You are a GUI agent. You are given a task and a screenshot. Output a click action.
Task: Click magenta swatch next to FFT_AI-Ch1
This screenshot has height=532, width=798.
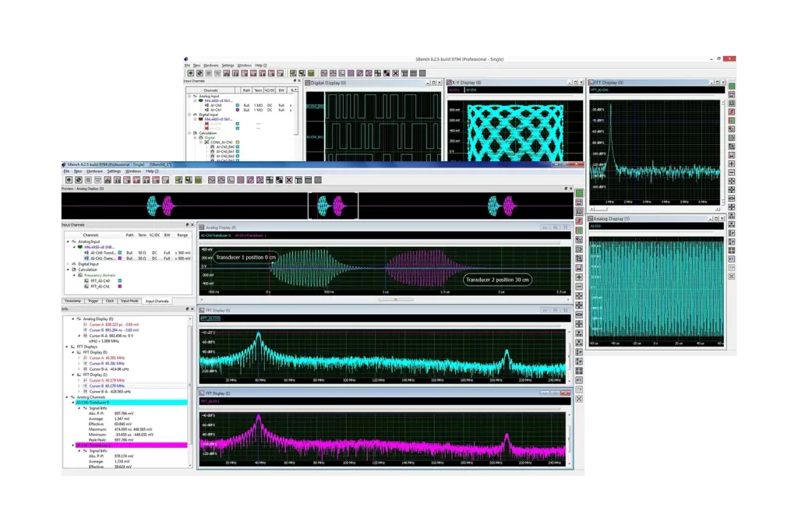(x=120, y=287)
